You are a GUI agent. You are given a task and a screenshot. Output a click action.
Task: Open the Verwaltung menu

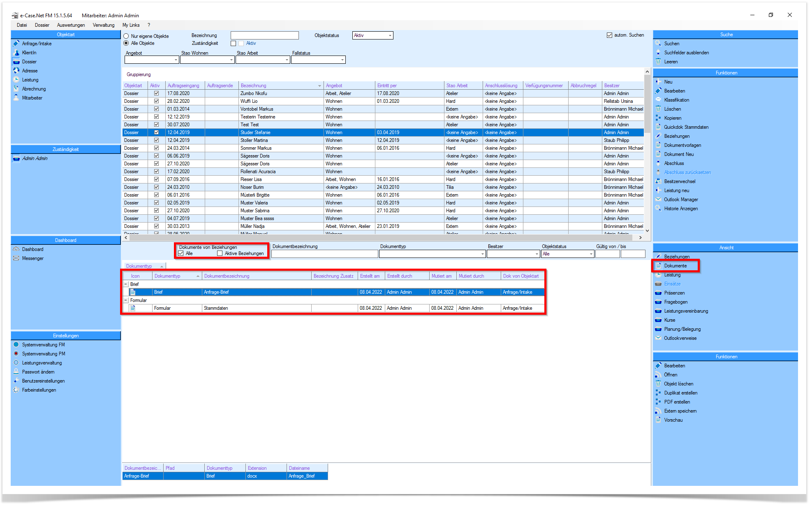[x=104, y=25]
